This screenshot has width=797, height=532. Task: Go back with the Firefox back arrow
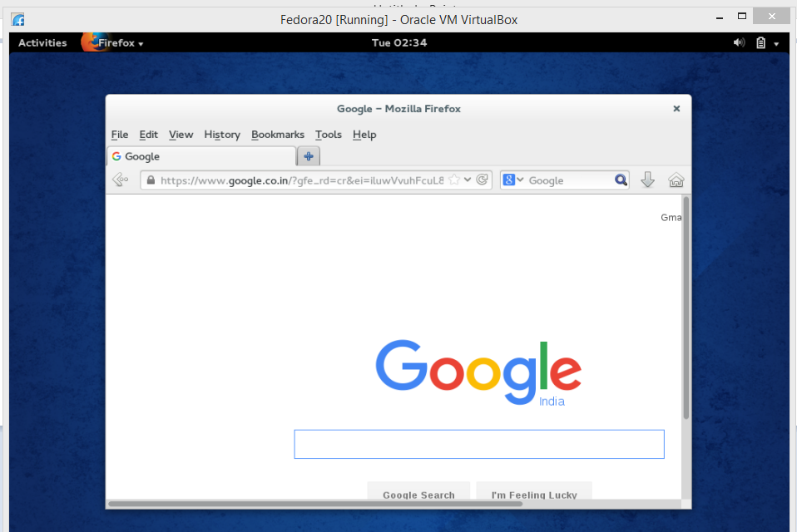point(121,180)
